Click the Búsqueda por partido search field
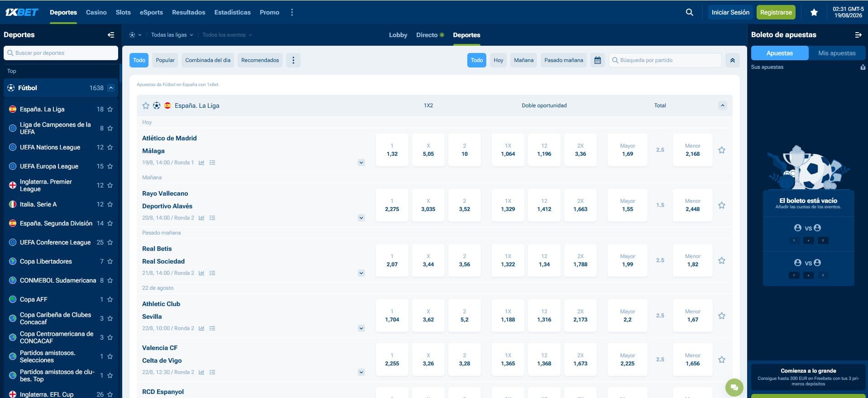This screenshot has height=398, width=868. tap(665, 60)
